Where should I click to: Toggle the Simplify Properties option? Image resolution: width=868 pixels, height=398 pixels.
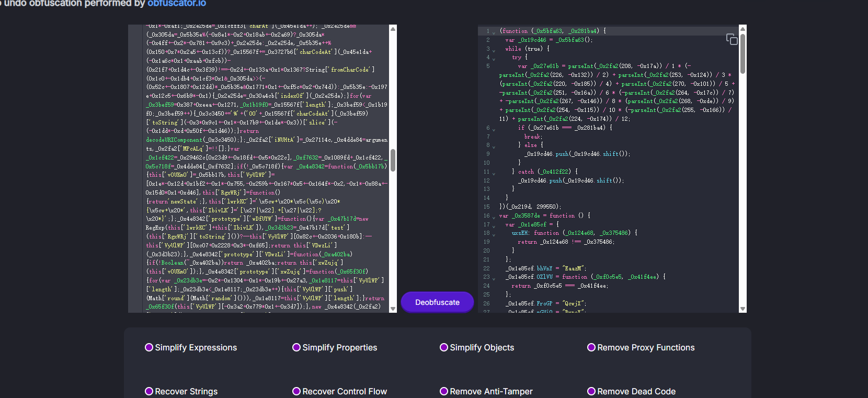coord(296,347)
